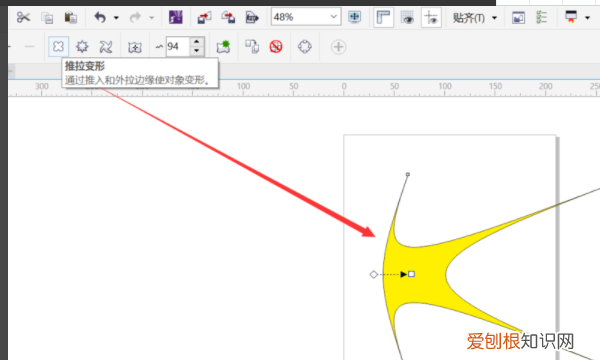The width and height of the screenshot is (600, 360).
Task: Click the red clear distortion icon
Action: pyautogui.click(x=276, y=47)
